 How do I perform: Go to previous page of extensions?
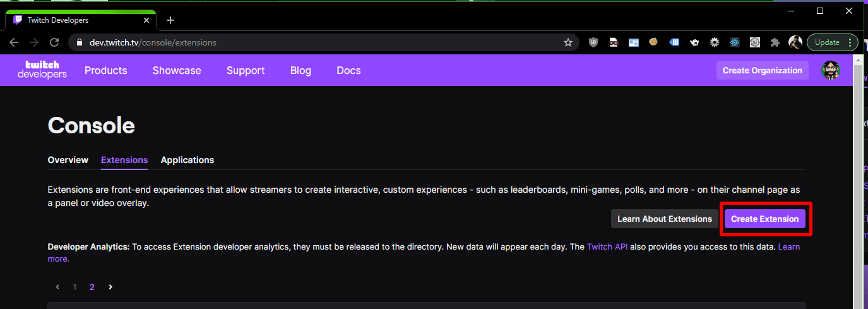point(57,287)
